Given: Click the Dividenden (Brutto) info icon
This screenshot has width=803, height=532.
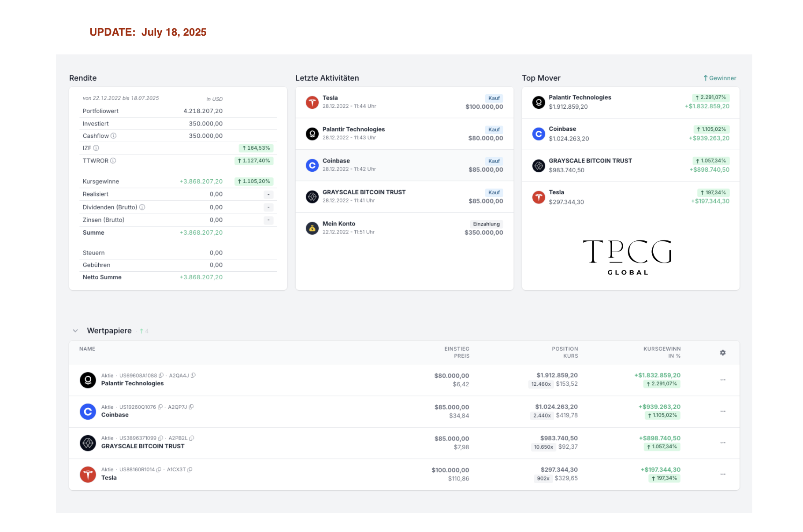Looking at the screenshot, I should 142,207.
